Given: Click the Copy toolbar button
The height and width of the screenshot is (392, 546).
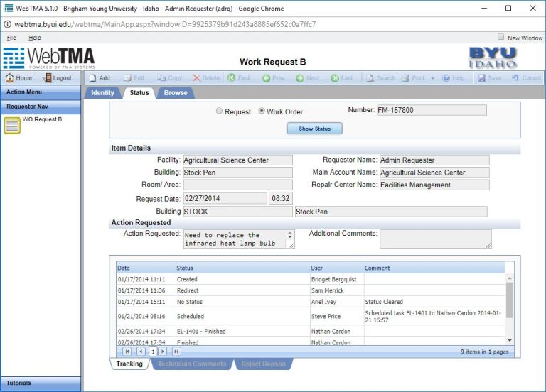Looking at the screenshot, I should (x=170, y=78).
